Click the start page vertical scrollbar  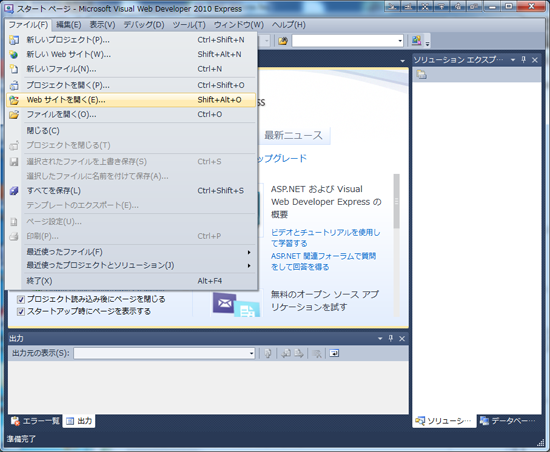[396, 245]
